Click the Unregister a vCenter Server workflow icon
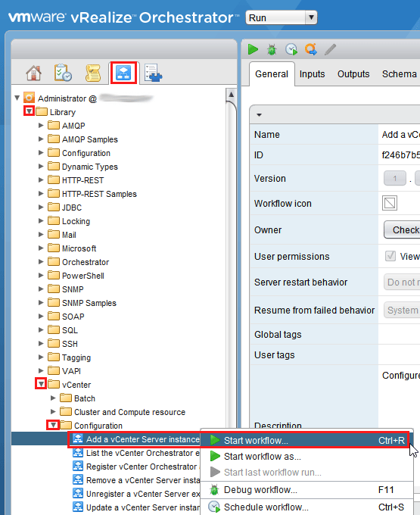 pos(78,494)
